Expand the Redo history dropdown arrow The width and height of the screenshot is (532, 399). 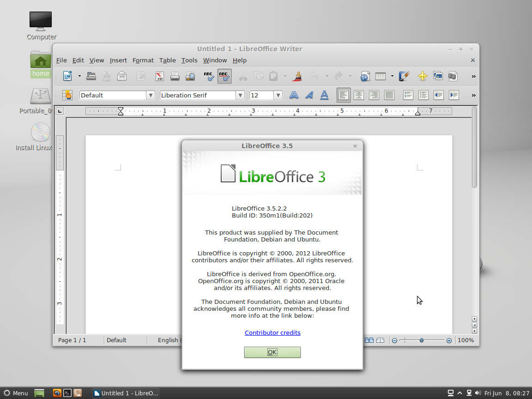[x=350, y=76]
